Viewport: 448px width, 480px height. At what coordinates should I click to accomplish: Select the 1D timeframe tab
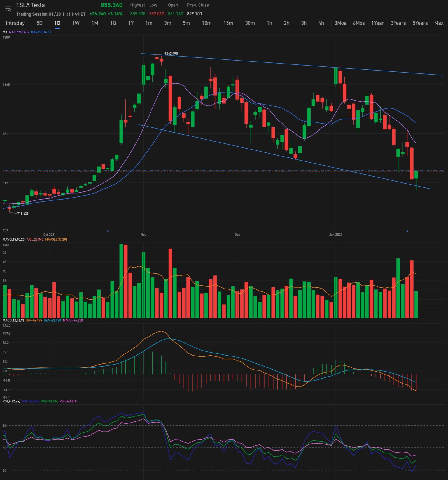[x=57, y=23]
